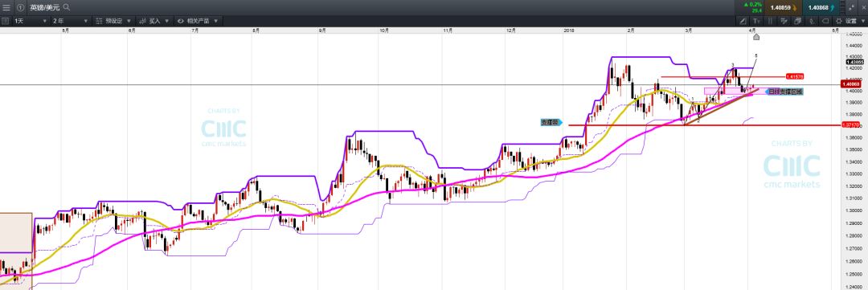
Task: Click the vertical bars chart type icon
Action: pos(771,20)
